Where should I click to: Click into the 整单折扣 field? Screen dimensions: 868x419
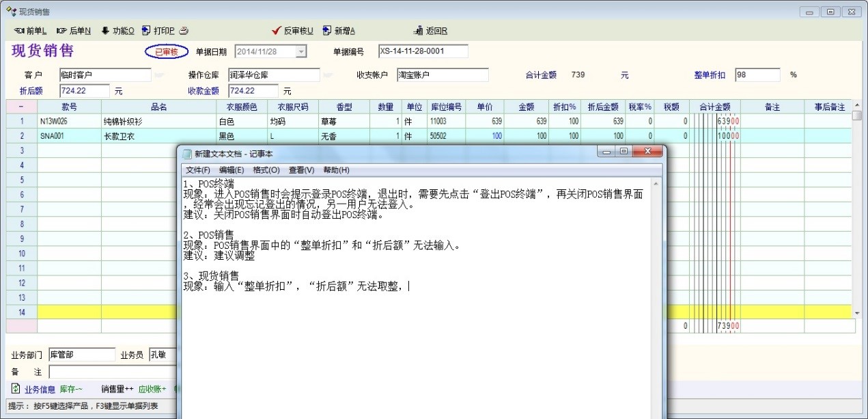(757, 75)
